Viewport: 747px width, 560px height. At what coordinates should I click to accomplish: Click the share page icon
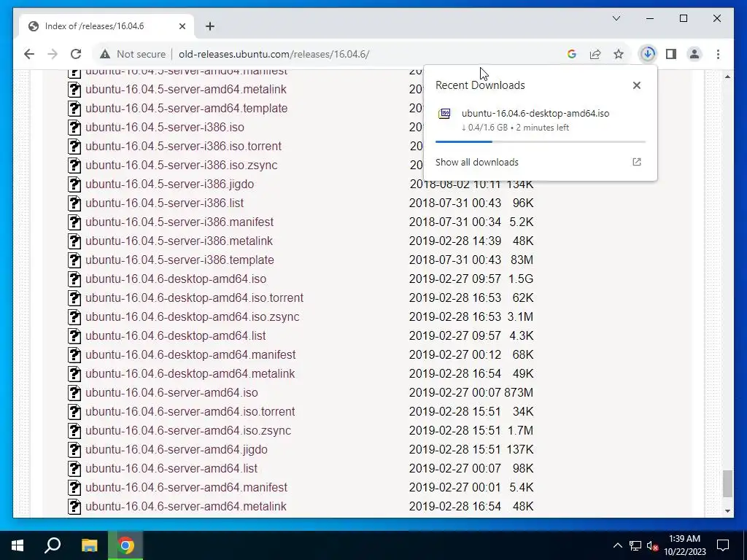pyautogui.click(x=595, y=54)
